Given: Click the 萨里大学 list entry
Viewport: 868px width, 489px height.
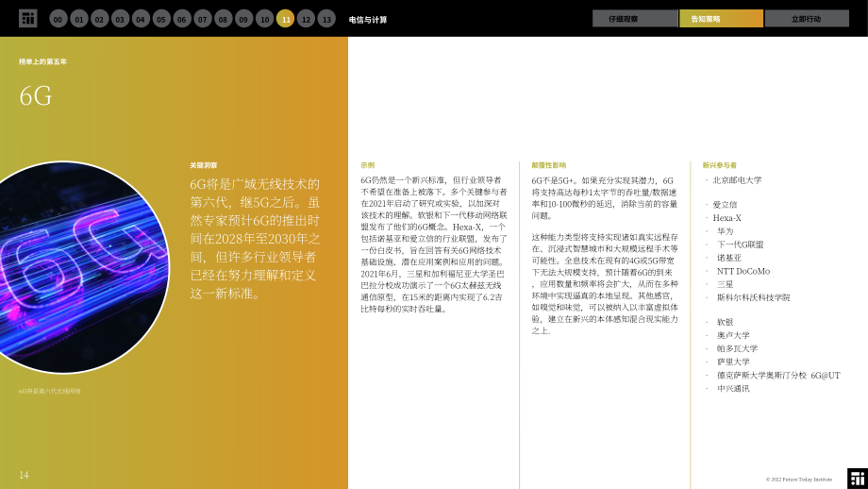Looking at the screenshot, I should pos(733,362).
